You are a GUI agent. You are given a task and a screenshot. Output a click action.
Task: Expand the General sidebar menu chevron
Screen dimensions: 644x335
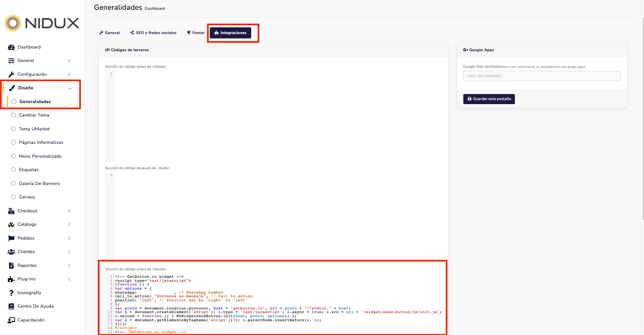[69, 61]
